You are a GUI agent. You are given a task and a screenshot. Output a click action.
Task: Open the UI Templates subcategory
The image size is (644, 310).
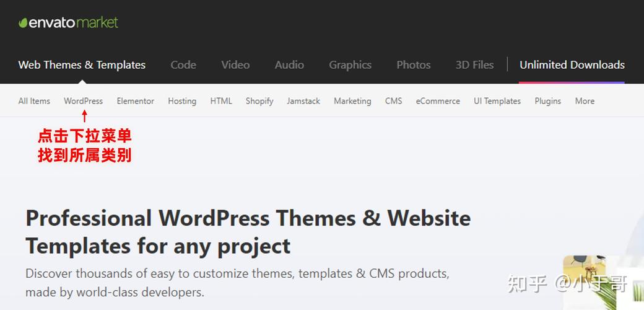point(497,101)
